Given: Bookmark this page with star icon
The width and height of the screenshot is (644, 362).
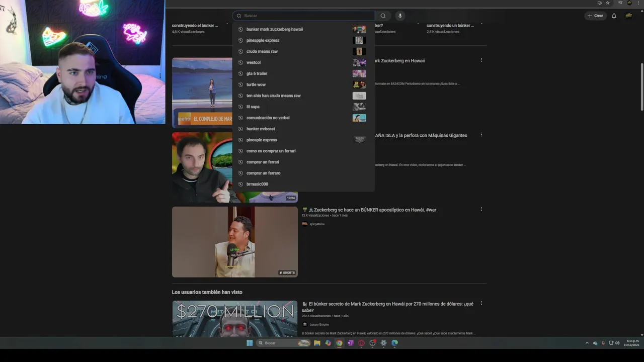Looking at the screenshot, I should [x=608, y=3].
